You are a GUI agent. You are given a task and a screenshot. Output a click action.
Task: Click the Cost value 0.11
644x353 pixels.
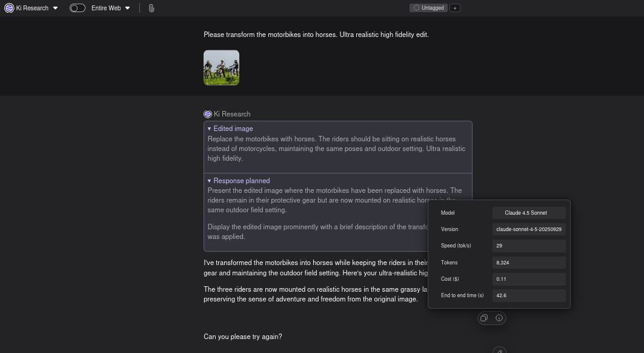coord(529,279)
